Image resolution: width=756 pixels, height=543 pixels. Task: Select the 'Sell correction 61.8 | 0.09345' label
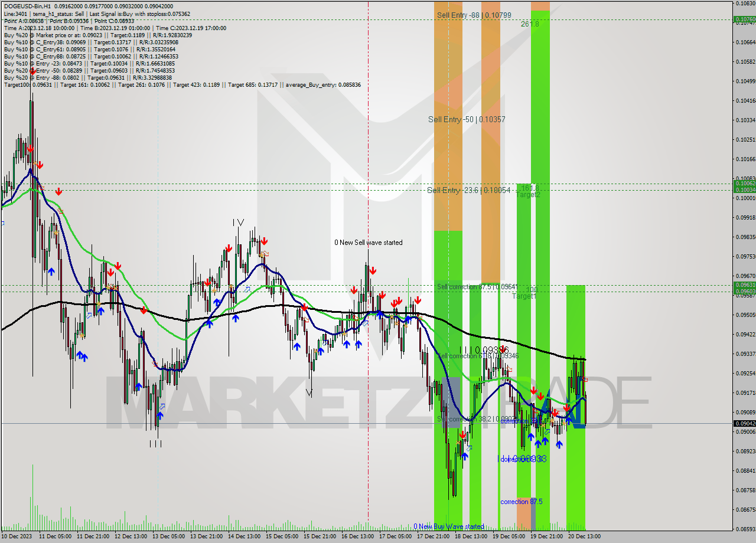pyautogui.click(x=478, y=356)
